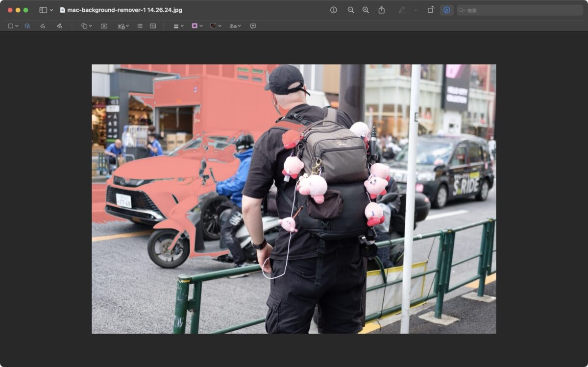
Task: Open the Share menu icon
Action: 382,10
